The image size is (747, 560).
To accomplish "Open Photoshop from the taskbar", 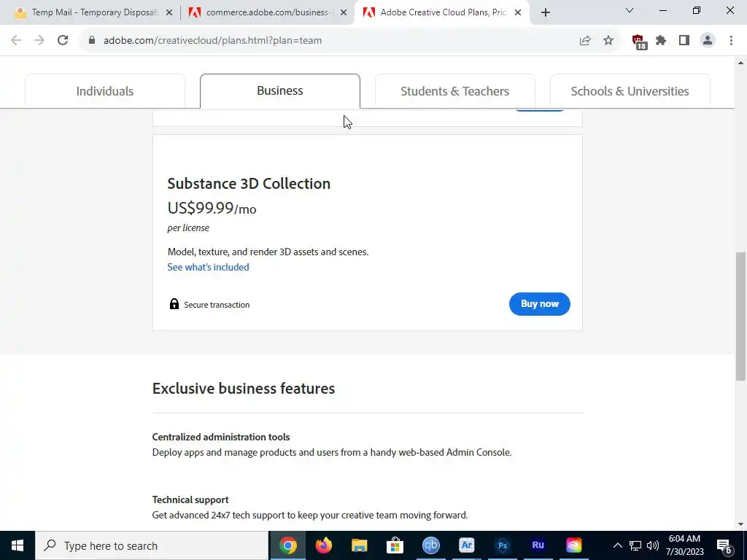I will click(x=502, y=545).
